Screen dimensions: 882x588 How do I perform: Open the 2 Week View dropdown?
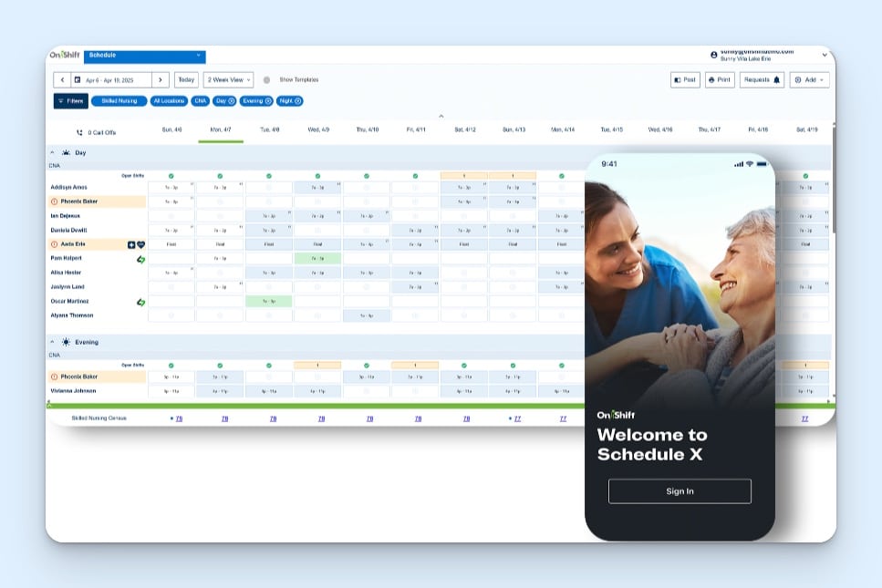[228, 80]
